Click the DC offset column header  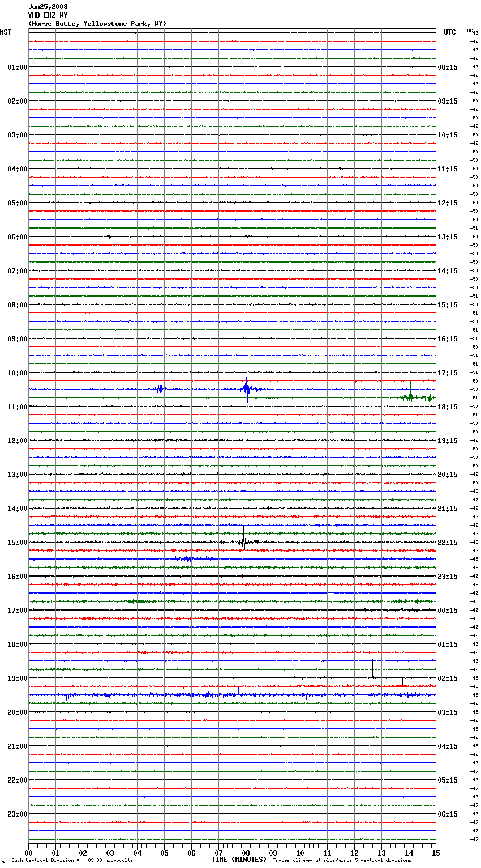470,31
